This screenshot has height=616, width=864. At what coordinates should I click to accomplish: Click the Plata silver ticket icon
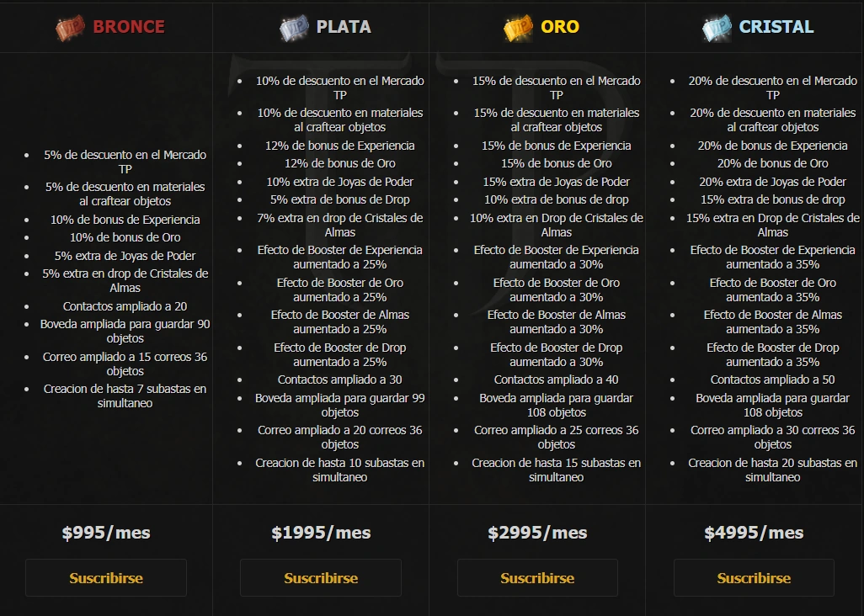pos(295,28)
